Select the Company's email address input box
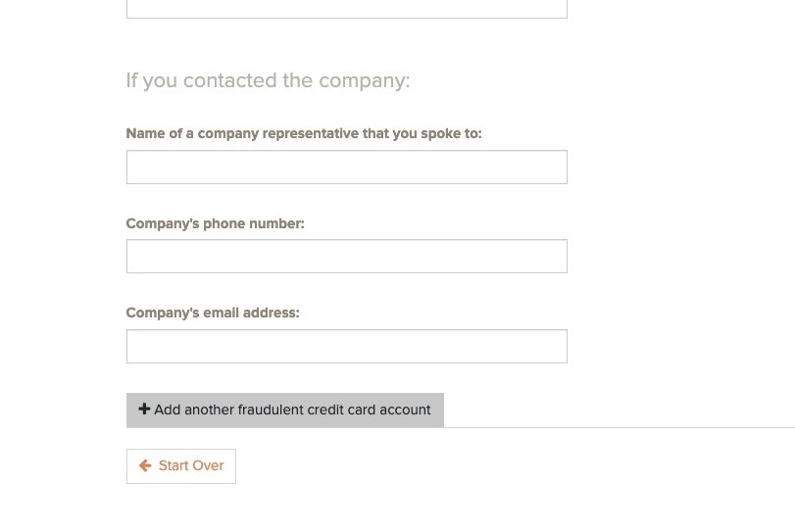The width and height of the screenshot is (795, 532). click(346, 347)
